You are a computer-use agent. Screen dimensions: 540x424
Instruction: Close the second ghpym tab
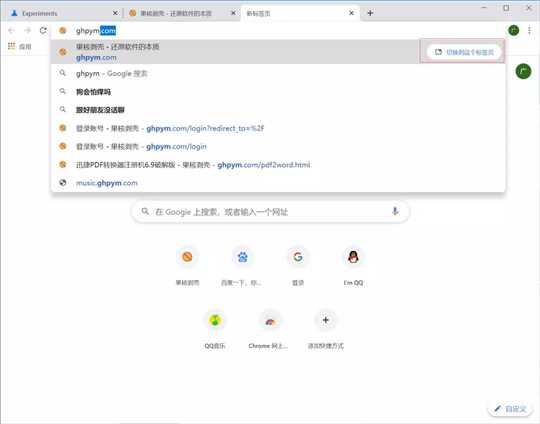pyautogui.click(x=233, y=13)
